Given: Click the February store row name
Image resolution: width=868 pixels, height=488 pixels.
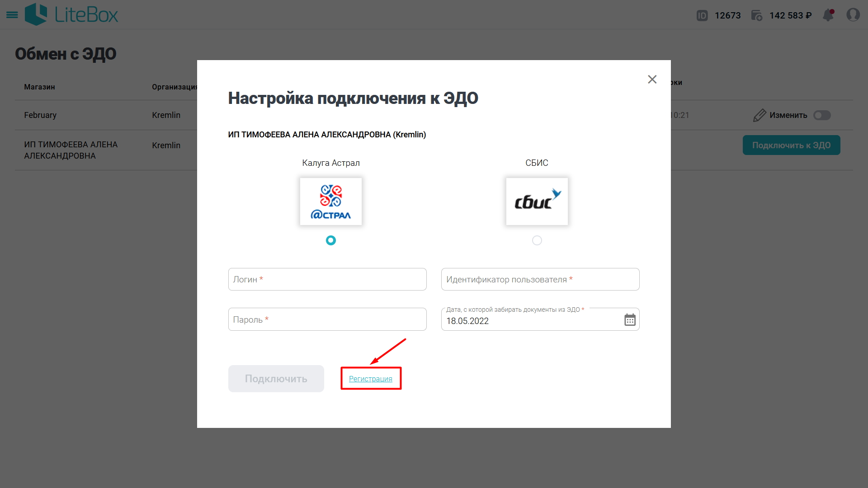Looking at the screenshot, I should [40, 115].
